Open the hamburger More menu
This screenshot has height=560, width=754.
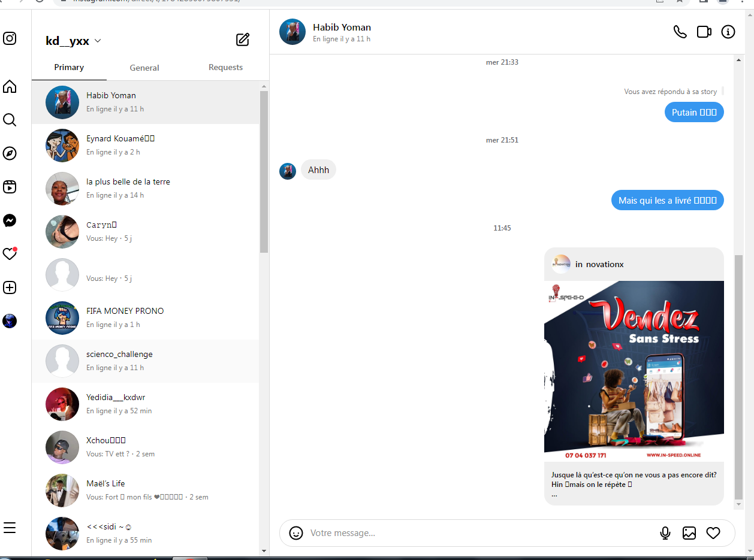[x=10, y=528]
